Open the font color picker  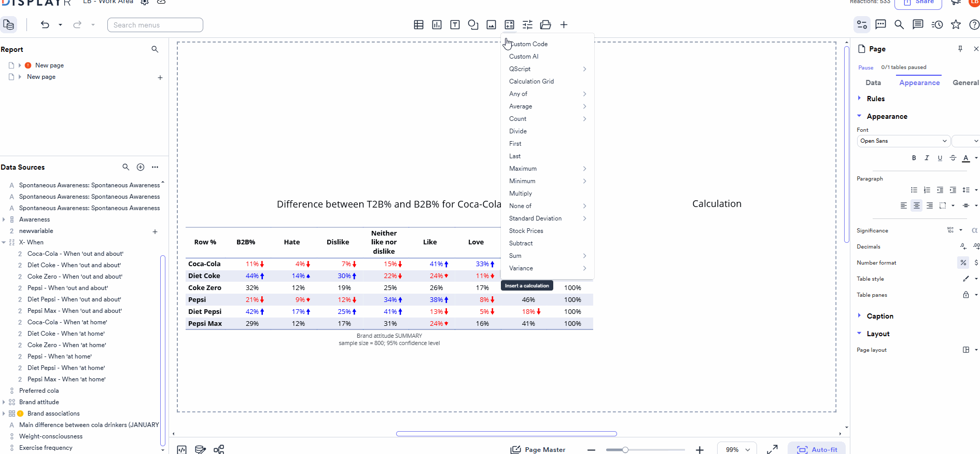pos(966,158)
